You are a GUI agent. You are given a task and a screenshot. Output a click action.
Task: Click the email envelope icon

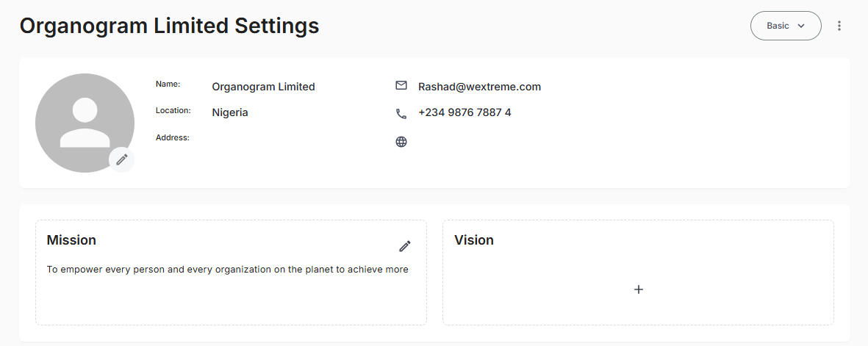pos(401,86)
